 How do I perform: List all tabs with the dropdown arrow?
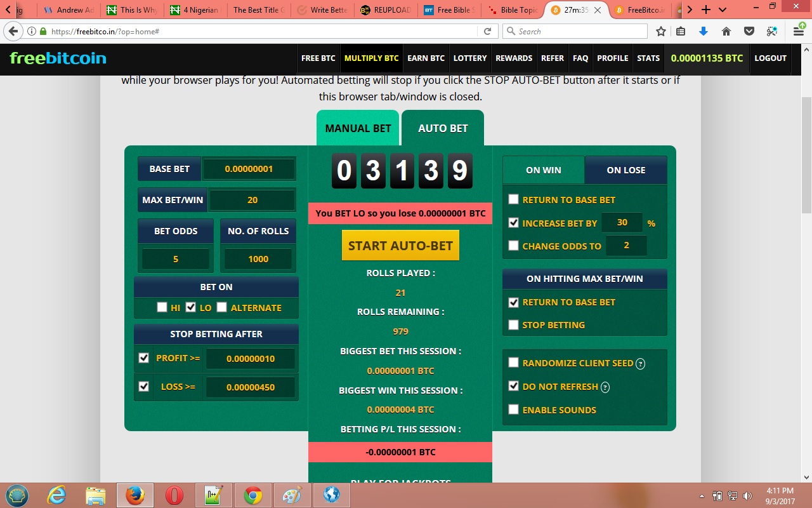click(x=723, y=10)
